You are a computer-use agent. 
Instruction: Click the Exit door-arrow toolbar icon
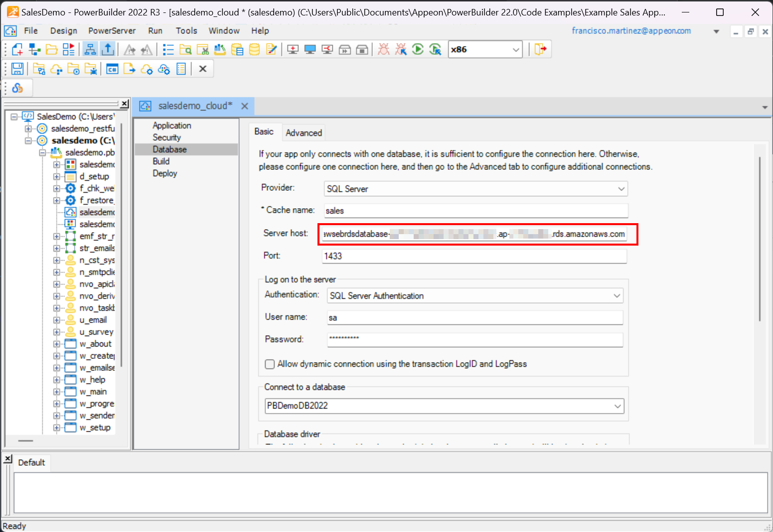click(541, 49)
